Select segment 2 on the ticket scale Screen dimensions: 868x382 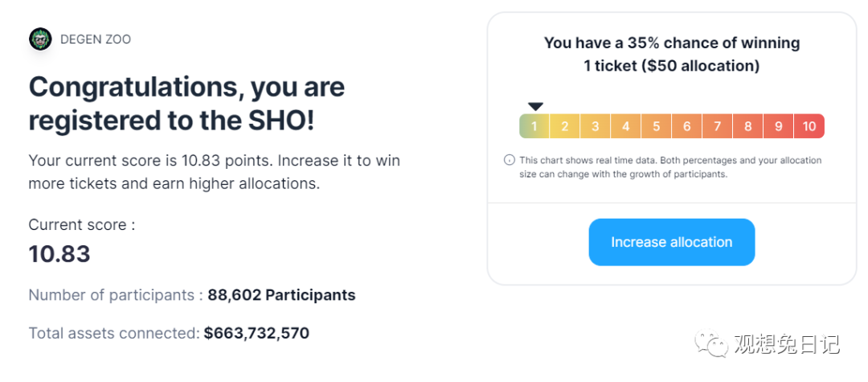[565, 126]
